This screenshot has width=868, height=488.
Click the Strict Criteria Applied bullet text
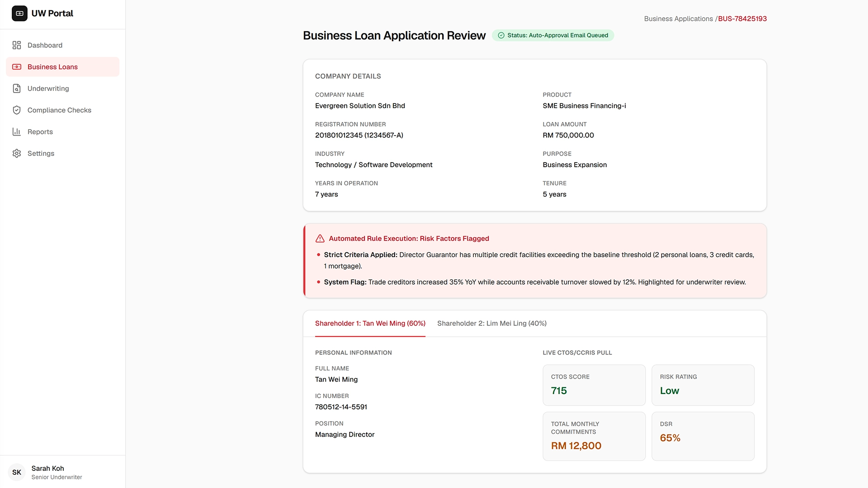pos(539,260)
